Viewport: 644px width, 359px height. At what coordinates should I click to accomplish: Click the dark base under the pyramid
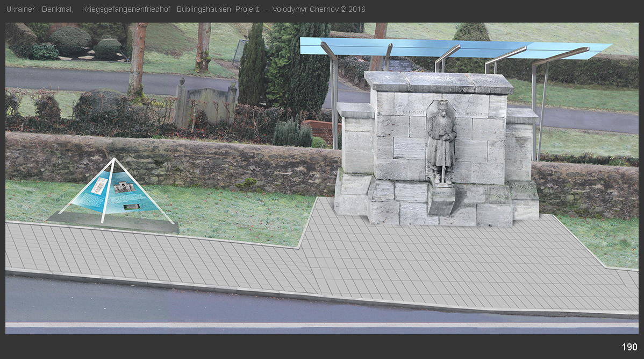113,222
